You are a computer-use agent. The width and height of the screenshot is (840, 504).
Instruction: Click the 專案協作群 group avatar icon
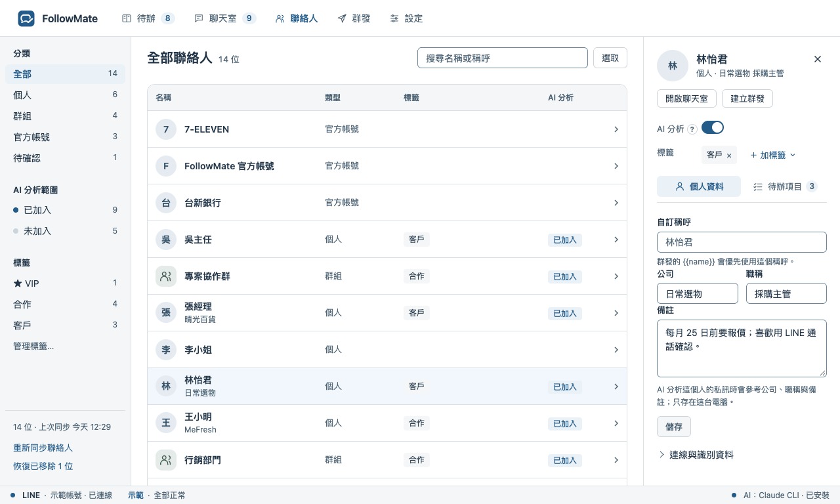point(166,276)
